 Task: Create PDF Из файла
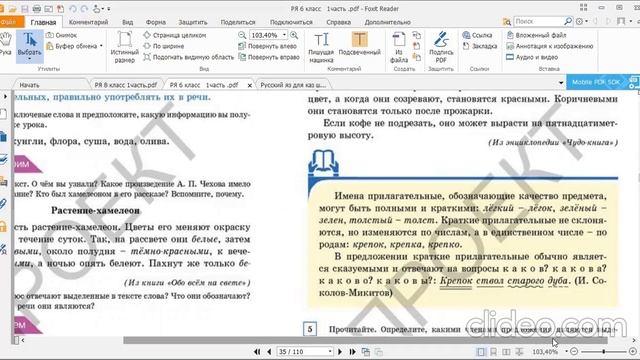399,47
